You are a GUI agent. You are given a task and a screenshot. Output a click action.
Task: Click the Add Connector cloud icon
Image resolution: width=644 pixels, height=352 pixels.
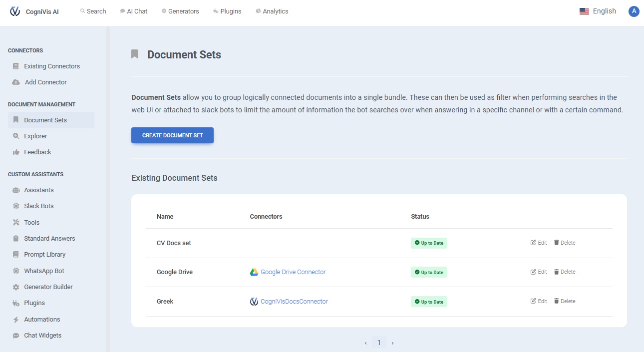click(16, 82)
